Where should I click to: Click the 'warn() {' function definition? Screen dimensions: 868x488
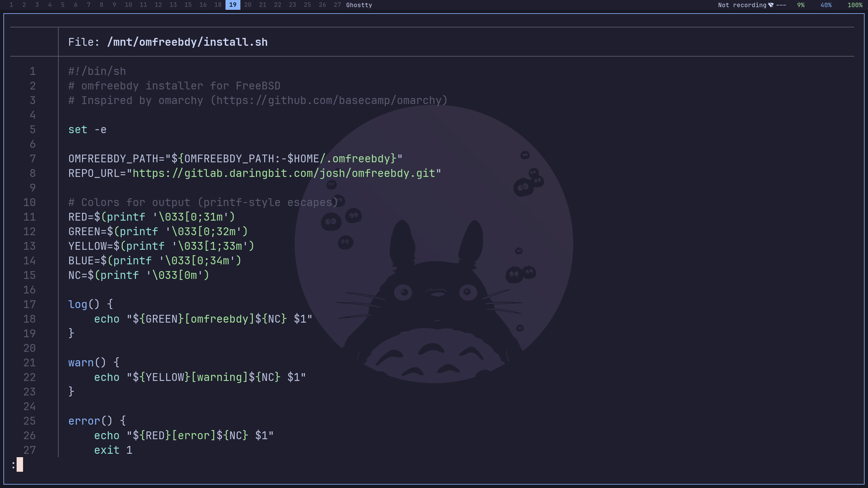pos(94,363)
